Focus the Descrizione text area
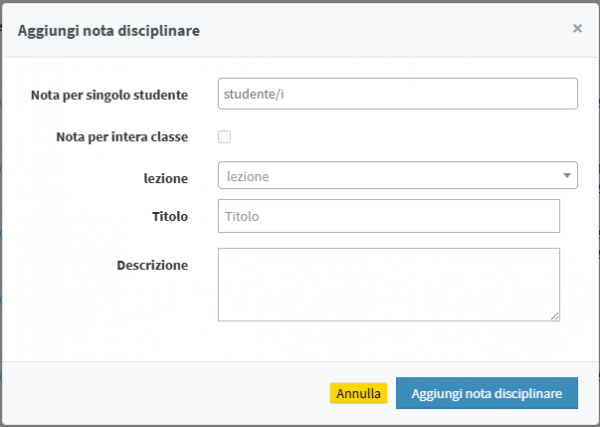600x427 pixels. [388, 284]
